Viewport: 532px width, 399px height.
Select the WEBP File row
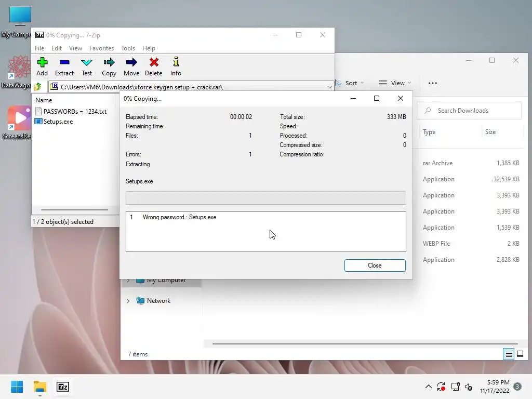[471, 244]
